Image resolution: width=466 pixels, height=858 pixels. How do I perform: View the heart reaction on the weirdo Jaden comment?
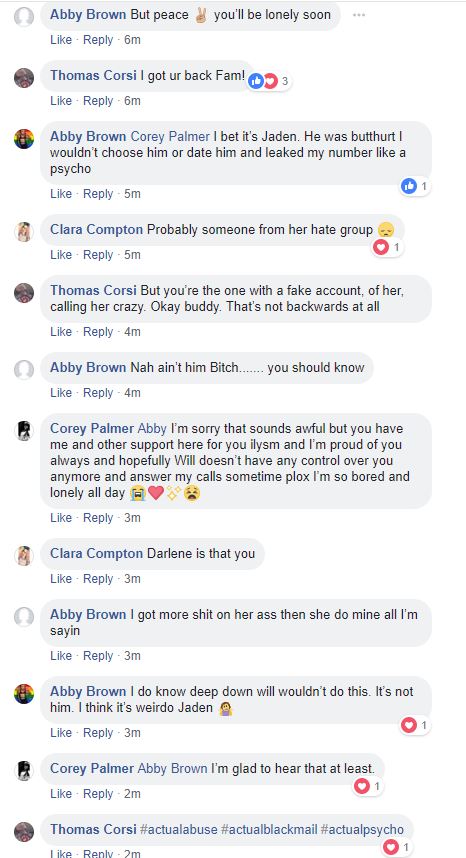[x=415, y=726]
